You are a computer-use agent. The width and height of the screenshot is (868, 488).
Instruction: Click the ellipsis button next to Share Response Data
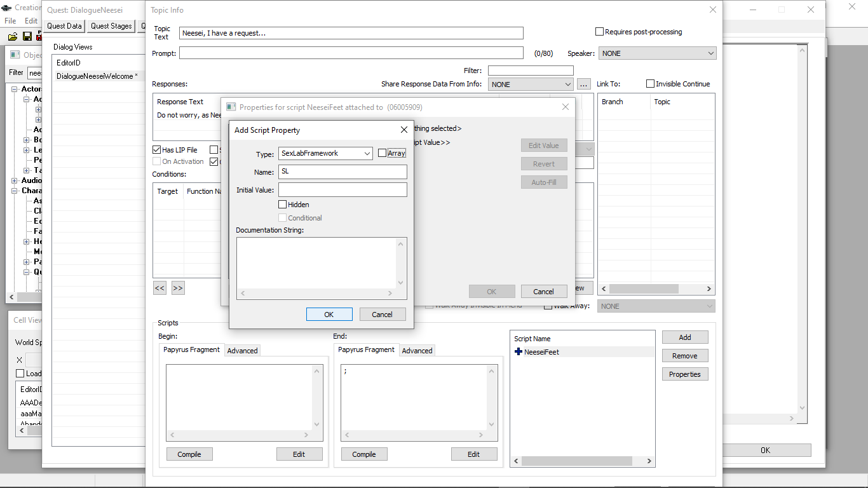pos(584,84)
